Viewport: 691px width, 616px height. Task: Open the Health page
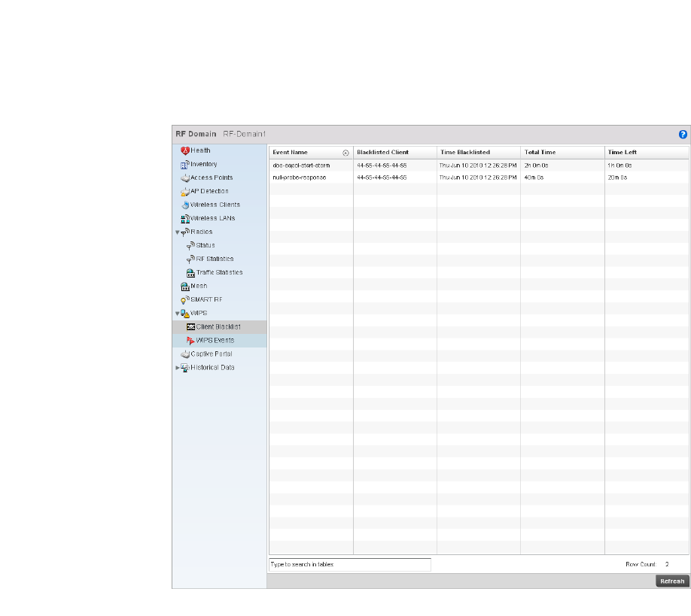(x=200, y=150)
